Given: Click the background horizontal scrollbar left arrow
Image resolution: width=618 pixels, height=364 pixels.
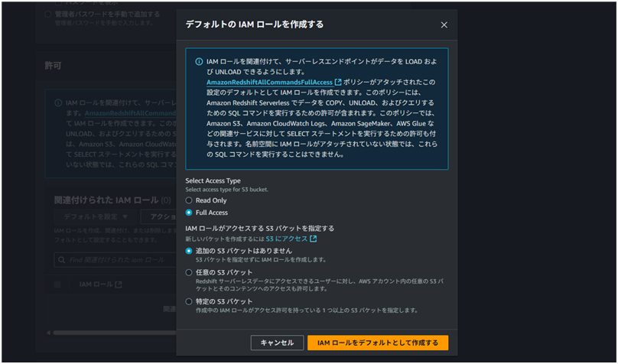Looking at the screenshot, I should click(48, 333).
